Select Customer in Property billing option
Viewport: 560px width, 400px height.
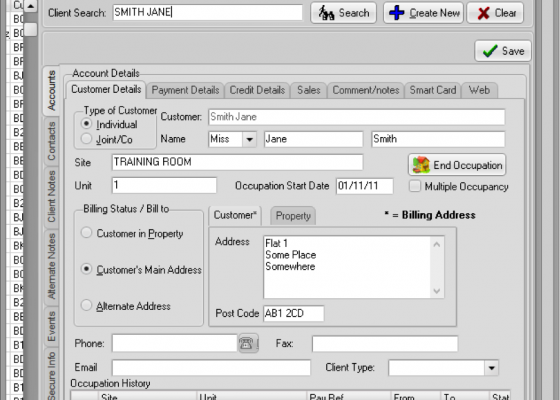[x=86, y=233]
